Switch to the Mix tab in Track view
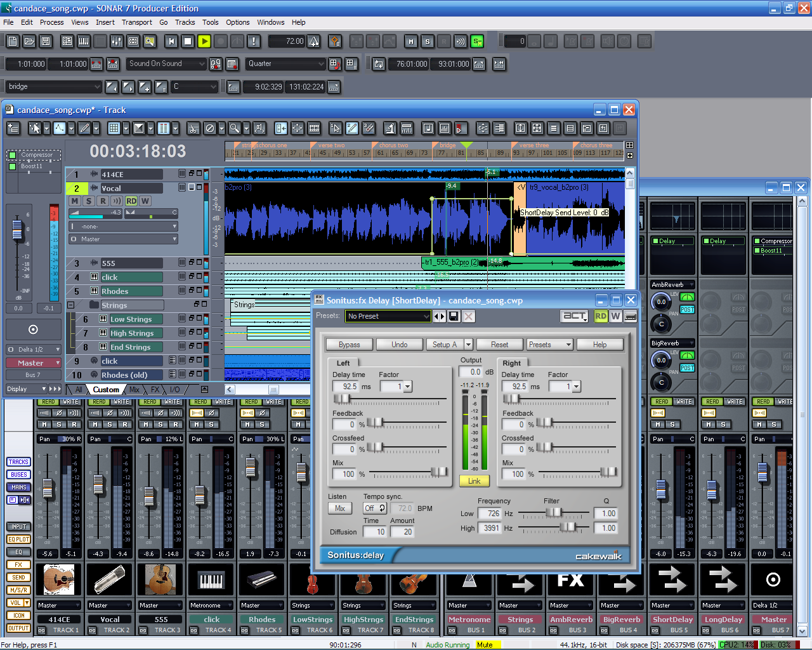This screenshot has height=650, width=812. click(x=134, y=390)
